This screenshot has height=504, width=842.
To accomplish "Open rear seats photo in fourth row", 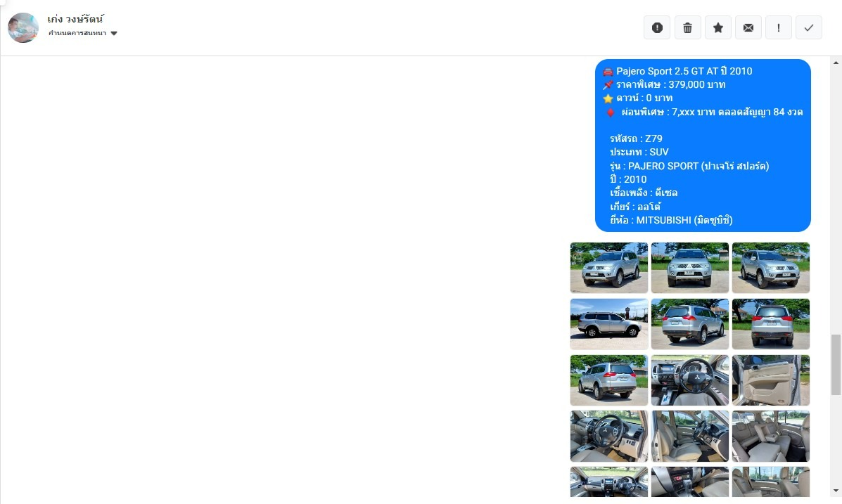I will [770, 437].
